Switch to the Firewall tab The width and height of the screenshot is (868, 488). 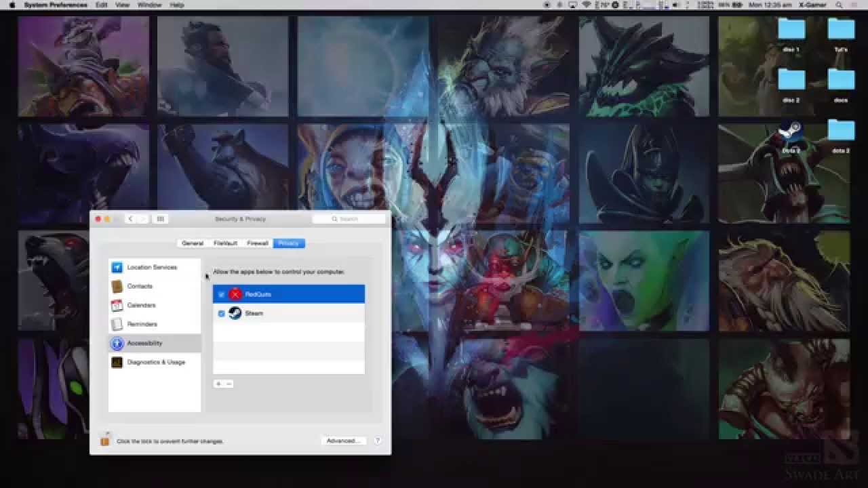(258, 243)
